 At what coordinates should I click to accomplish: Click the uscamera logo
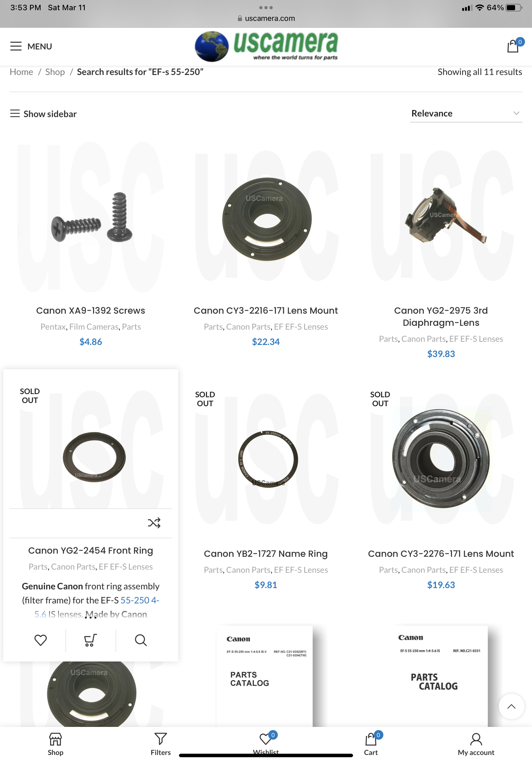(x=266, y=46)
